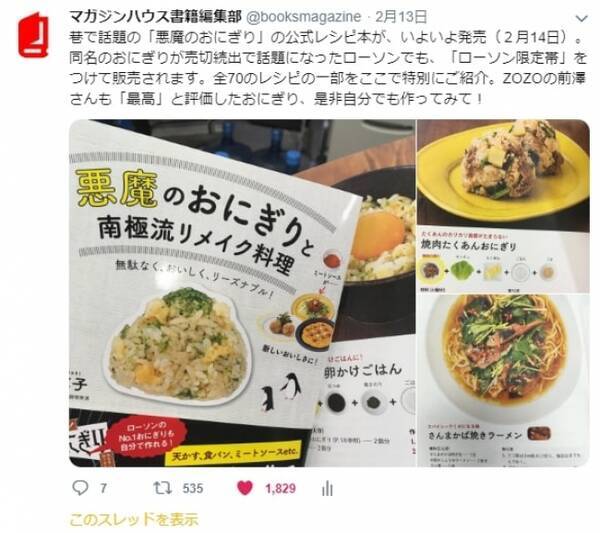Click the 卵かけごはん recipe heading in photo

coord(362,370)
